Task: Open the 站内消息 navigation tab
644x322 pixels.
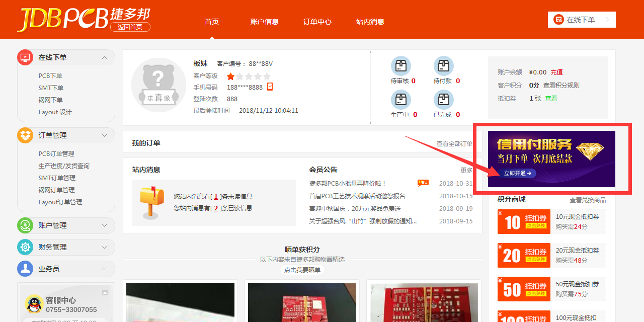Action: [x=370, y=22]
